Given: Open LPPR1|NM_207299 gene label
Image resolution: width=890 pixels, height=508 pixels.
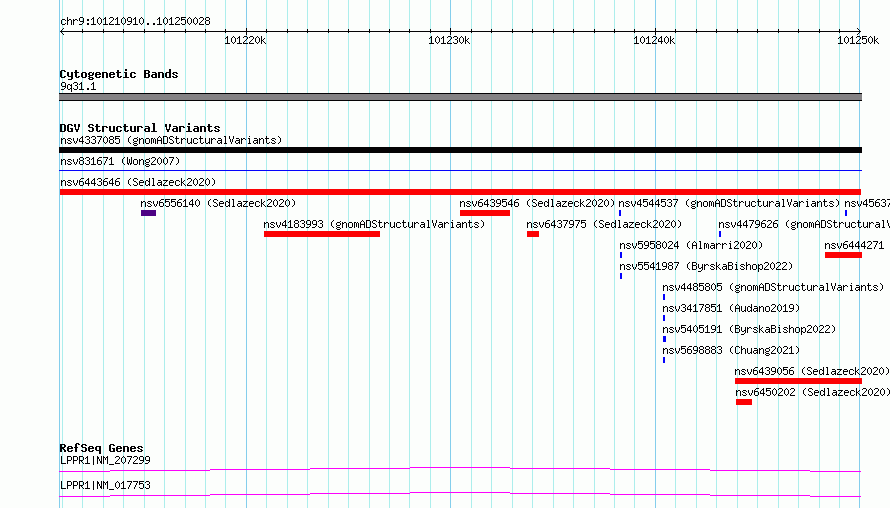Looking at the screenshot, I should coord(105,460).
